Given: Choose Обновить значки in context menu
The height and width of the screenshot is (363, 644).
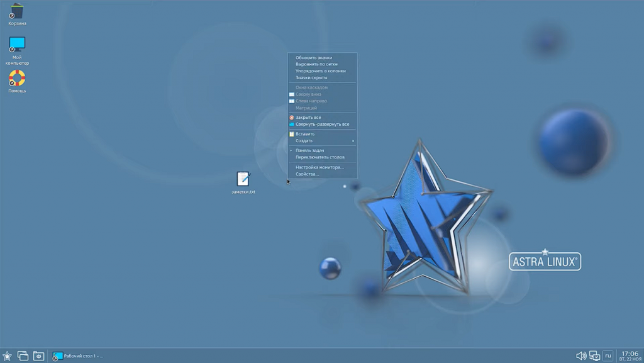Looking at the screenshot, I should tap(323, 57).
